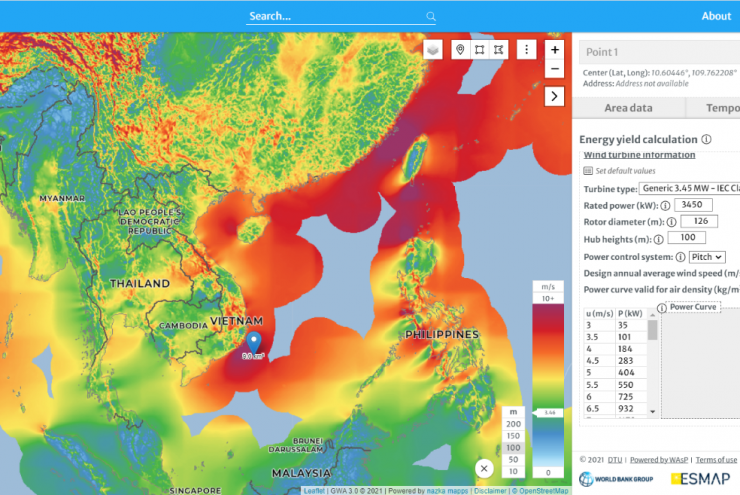Zoom out on the map
Screen dimensions: 740x495
point(555,69)
